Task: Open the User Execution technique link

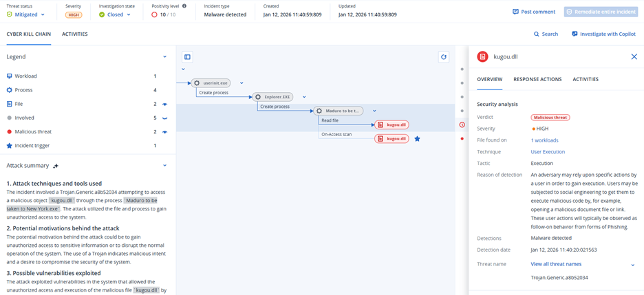Action: pos(548,152)
